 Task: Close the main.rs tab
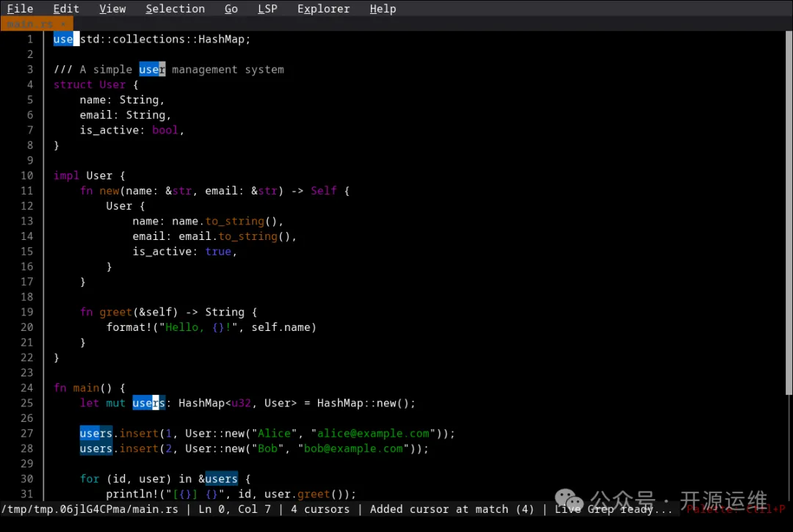[63, 24]
